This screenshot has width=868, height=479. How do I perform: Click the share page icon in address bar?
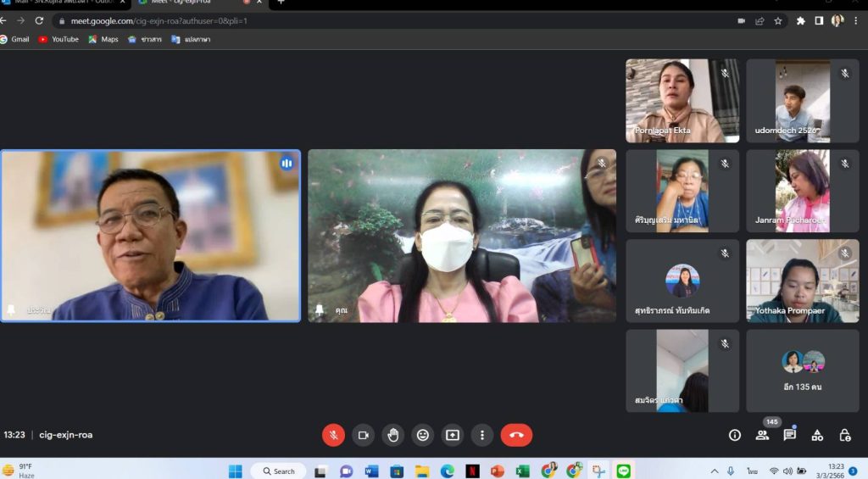pyautogui.click(x=759, y=21)
